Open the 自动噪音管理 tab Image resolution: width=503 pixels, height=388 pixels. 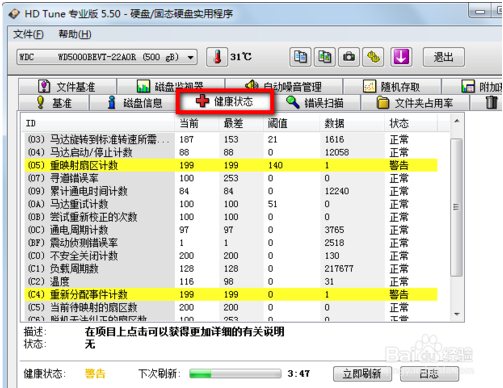(284, 87)
